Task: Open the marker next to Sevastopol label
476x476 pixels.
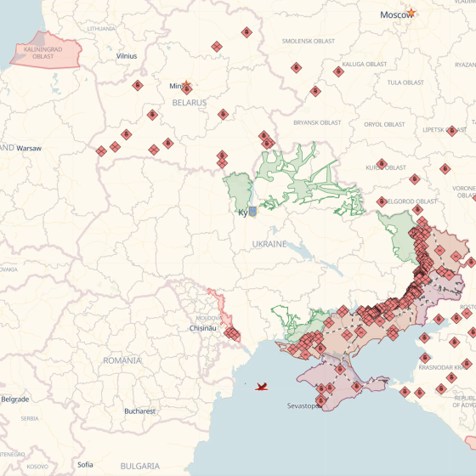Action: click(320, 400)
